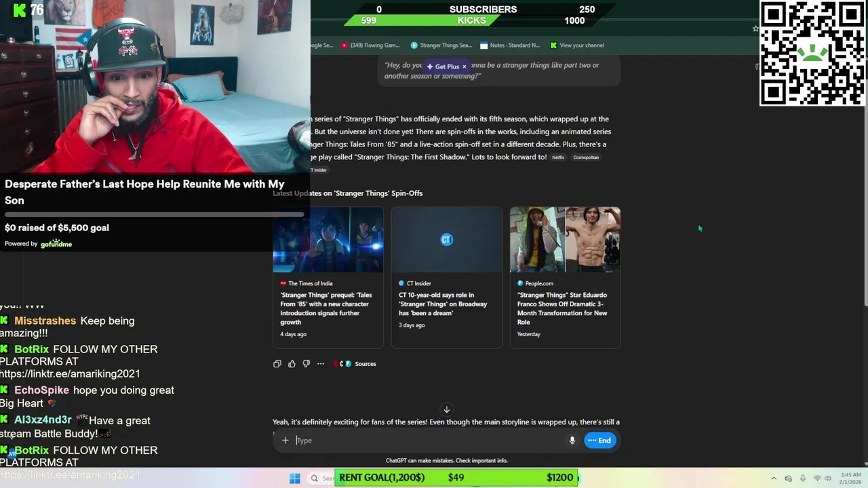Click EchoSpike username in chat
Viewport: 868px width, 488px height.
(x=41, y=390)
